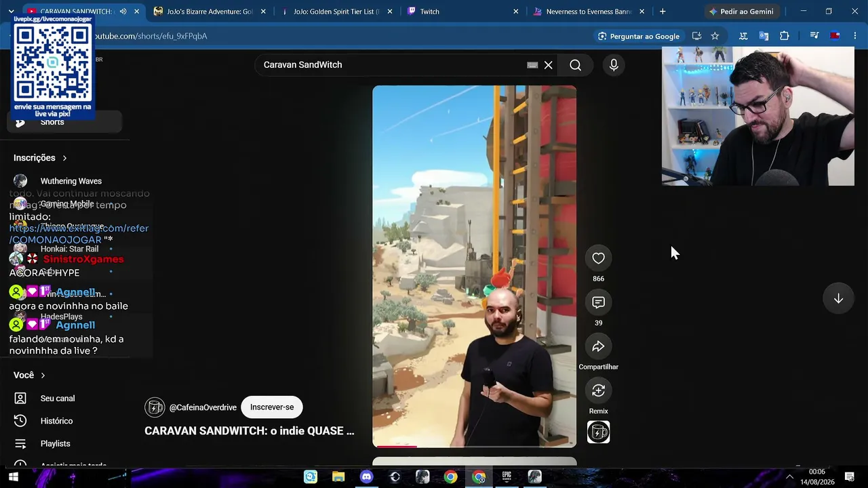Open a new browser tab
The image size is (868, 488).
tap(663, 12)
